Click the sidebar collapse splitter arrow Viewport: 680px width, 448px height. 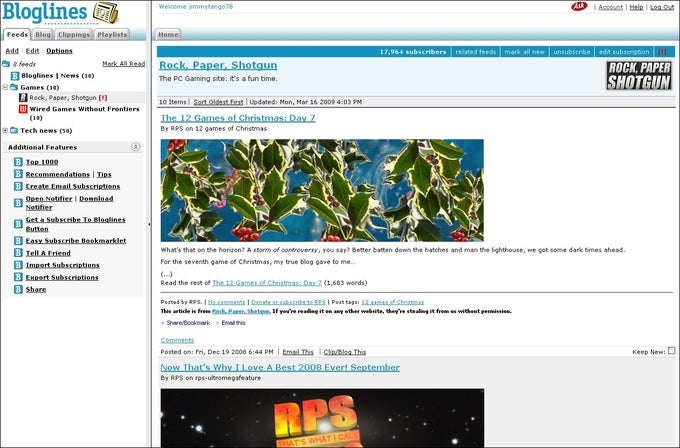pyautogui.click(x=149, y=224)
